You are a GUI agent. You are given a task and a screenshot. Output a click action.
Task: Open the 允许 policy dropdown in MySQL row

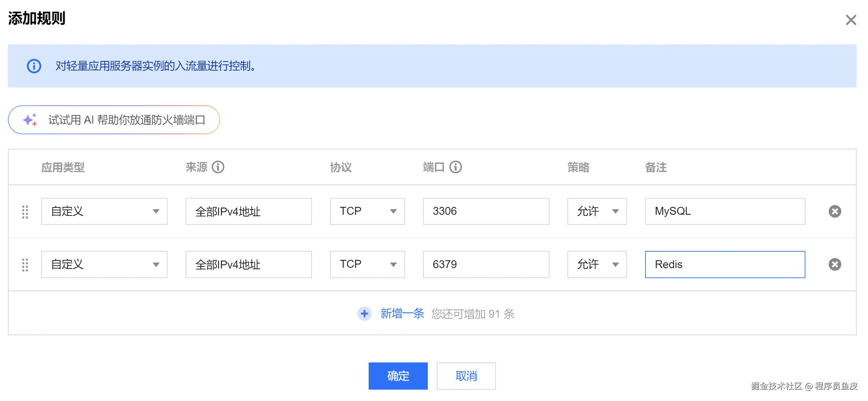click(597, 211)
